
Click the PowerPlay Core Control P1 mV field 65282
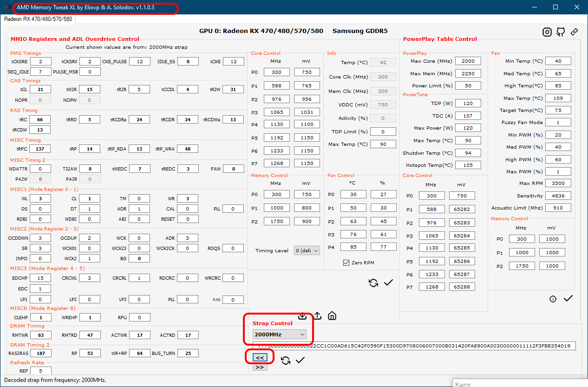[x=462, y=209]
